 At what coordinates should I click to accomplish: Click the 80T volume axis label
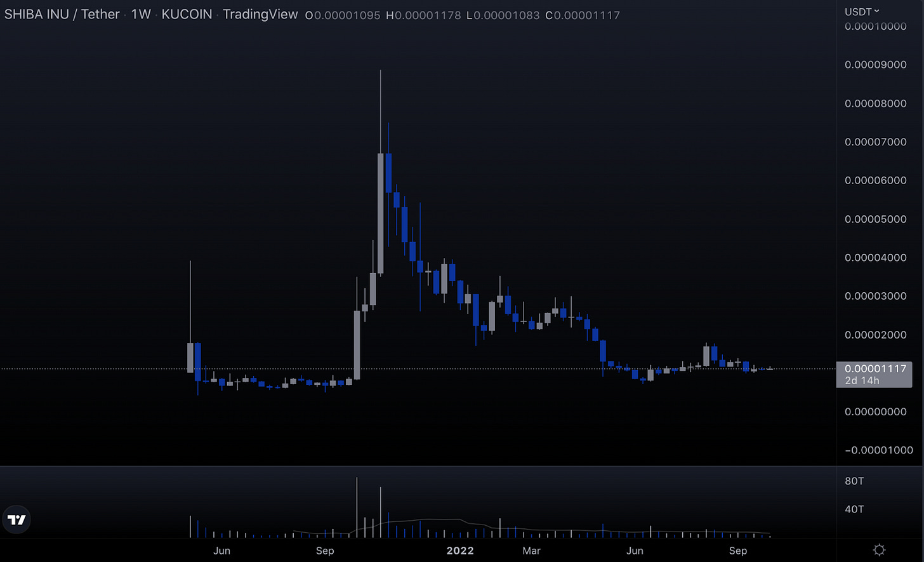tap(855, 481)
